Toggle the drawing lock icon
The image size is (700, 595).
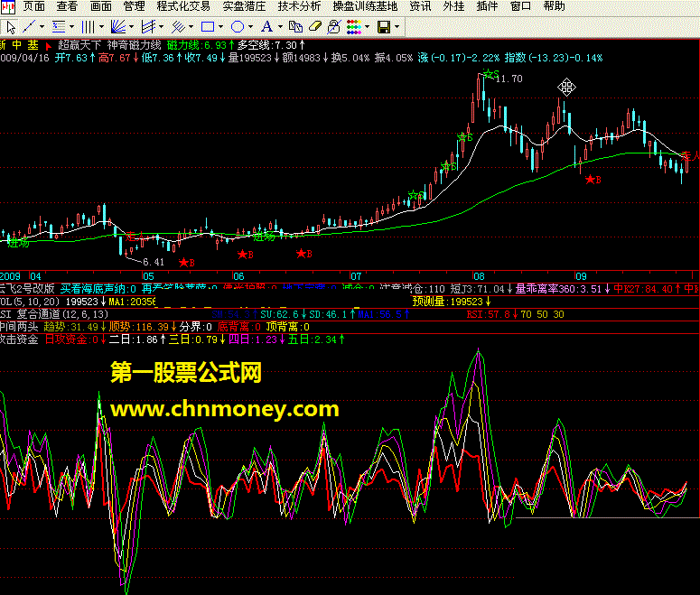(334, 27)
